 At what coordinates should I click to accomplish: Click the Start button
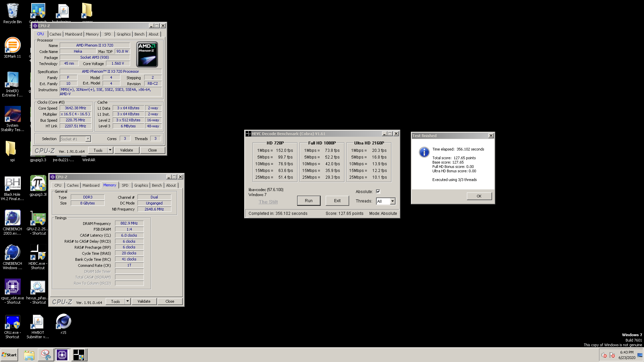point(9,355)
